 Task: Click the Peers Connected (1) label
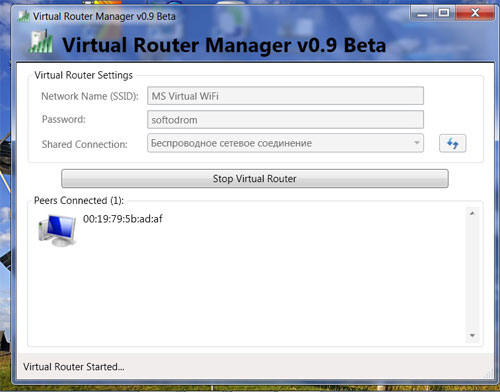coord(79,200)
